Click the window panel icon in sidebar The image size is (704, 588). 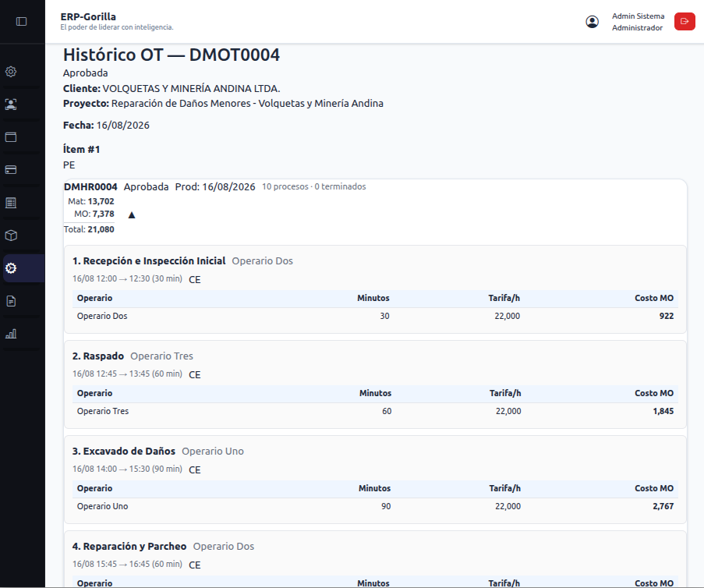pos(11,137)
